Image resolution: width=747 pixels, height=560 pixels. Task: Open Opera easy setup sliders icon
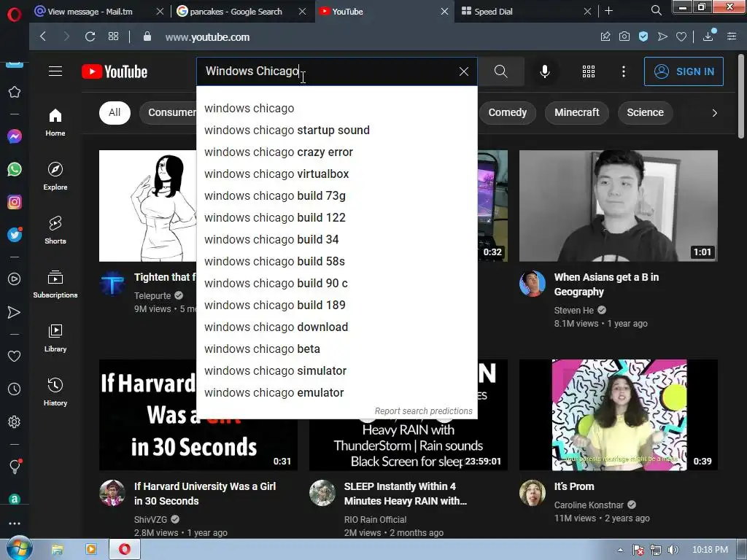tap(732, 36)
